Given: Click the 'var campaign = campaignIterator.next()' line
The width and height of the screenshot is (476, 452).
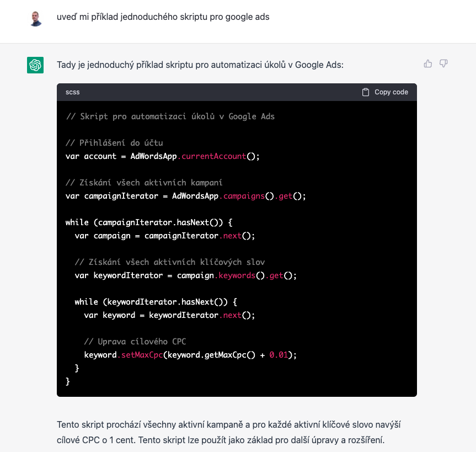Looking at the screenshot, I should point(165,236).
